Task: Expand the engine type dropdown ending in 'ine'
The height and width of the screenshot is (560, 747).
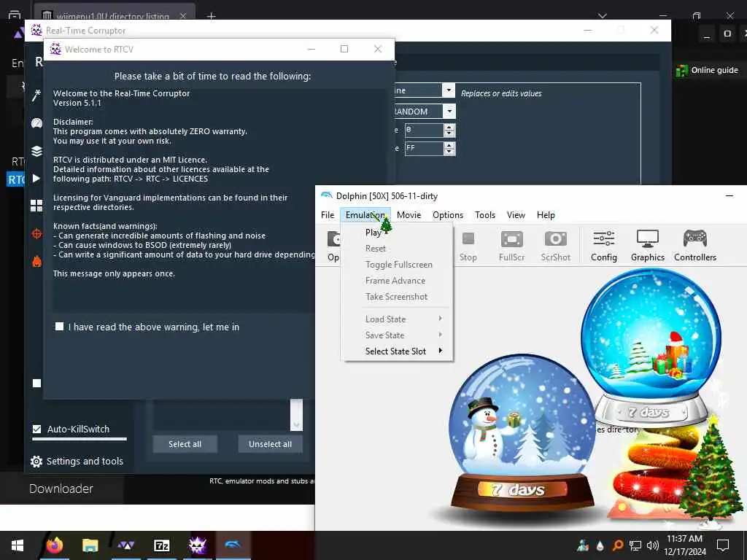Action: [449, 90]
